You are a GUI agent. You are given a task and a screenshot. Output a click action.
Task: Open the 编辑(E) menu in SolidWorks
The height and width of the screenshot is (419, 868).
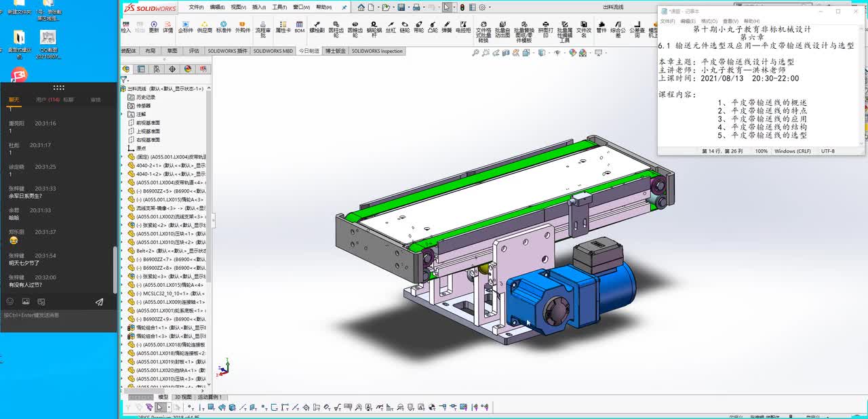pyautogui.click(x=217, y=7)
